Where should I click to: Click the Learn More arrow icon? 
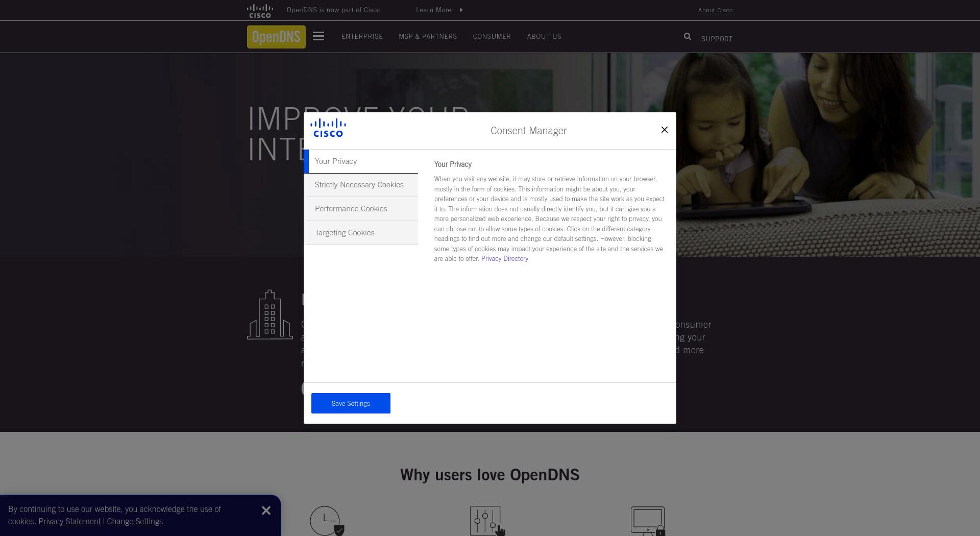[x=461, y=10]
